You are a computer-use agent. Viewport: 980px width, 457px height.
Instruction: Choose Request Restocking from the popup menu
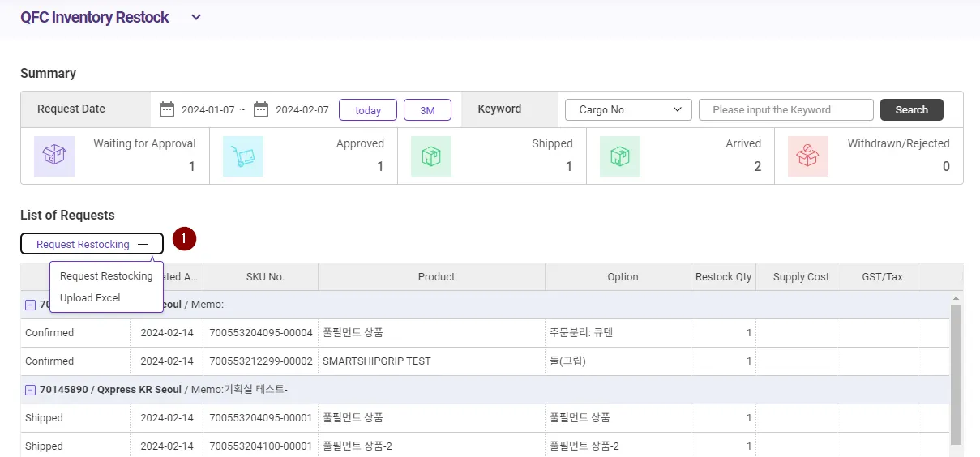tap(106, 276)
